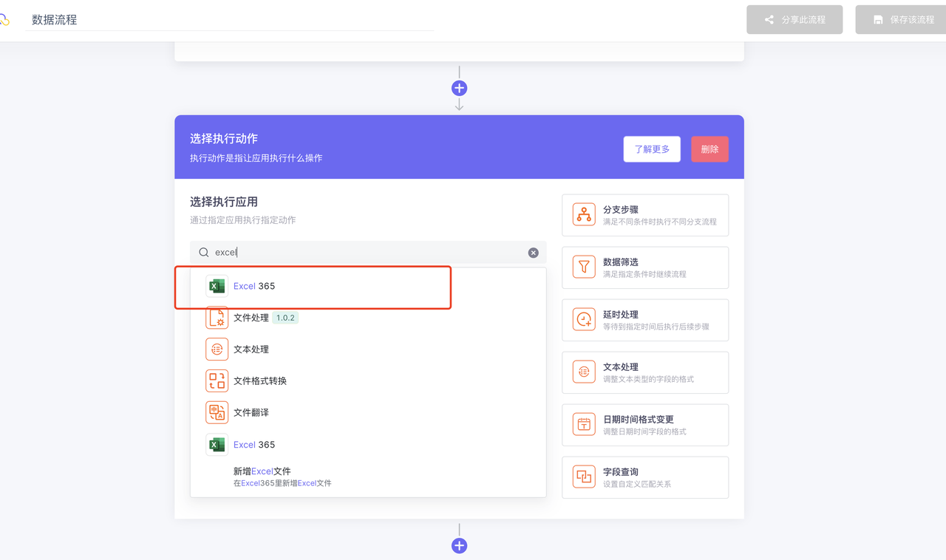Click the 选择执行应用 heading
This screenshot has width=946, height=560.
click(x=224, y=202)
